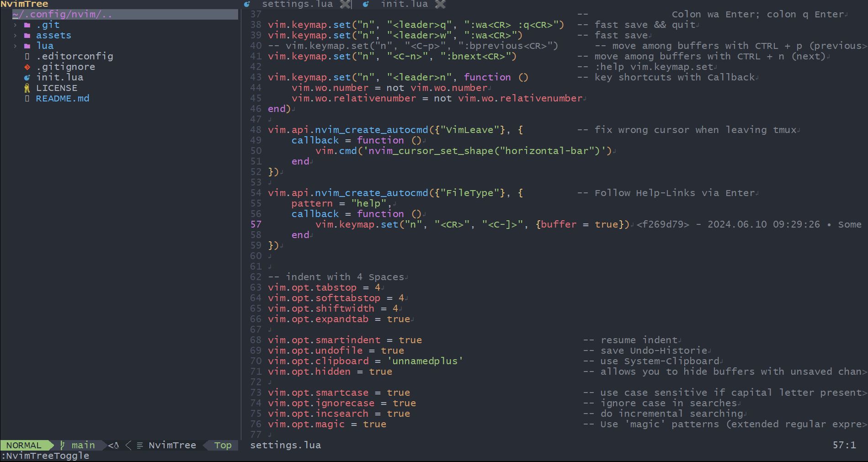Image resolution: width=868 pixels, height=462 pixels.
Task: Click pattern = "help" line
Action: pos(342,203)
